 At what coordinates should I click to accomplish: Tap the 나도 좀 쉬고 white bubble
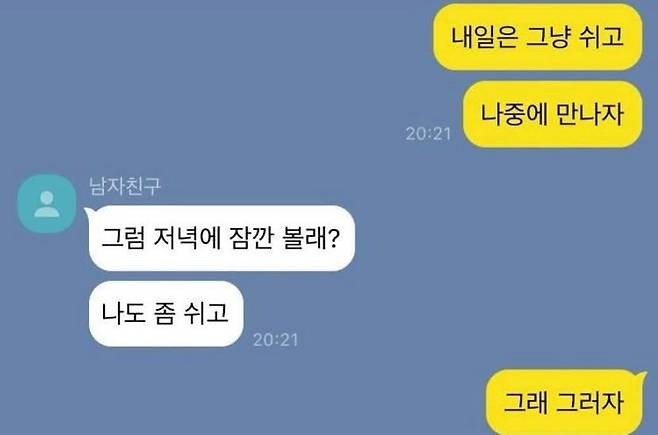pyautogui.click(x=166, y=313)
